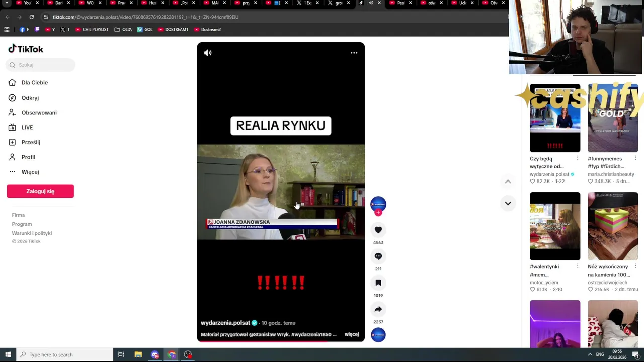Focus the Szukaj search field
Viewport: 644px width, 362px height.
41,65
